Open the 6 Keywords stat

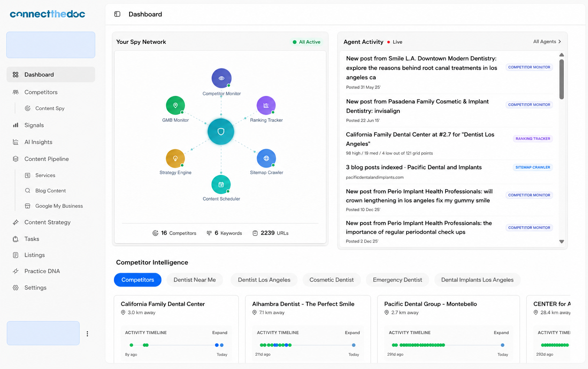(224, 233)
